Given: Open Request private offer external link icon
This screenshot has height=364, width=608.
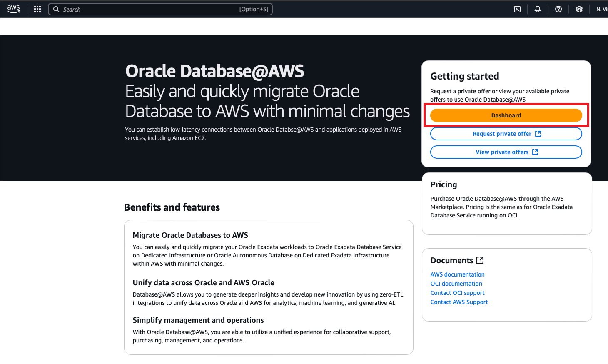Looking at the screenshot, I should (538, 133).
